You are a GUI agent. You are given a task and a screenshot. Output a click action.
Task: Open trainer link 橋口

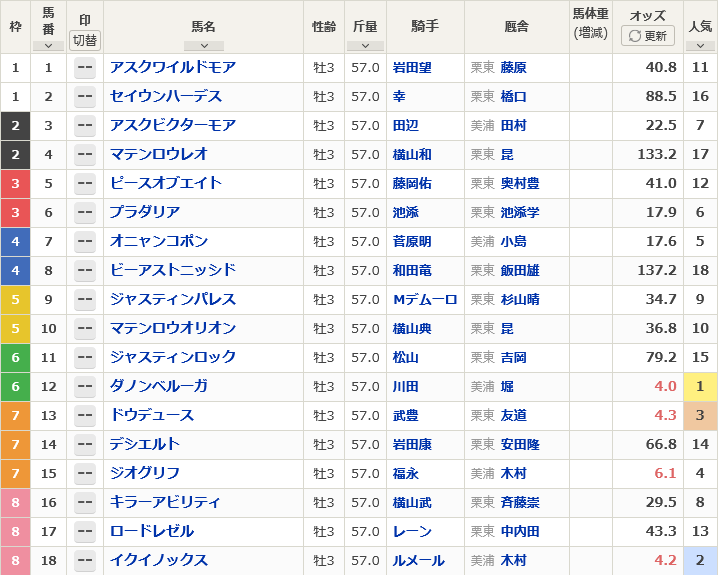pos(513,97)
